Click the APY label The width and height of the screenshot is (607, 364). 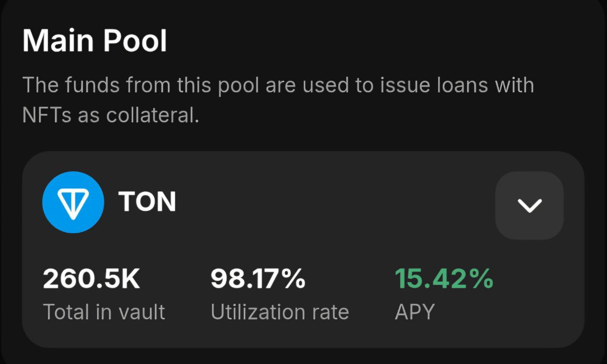click(414, 312)
